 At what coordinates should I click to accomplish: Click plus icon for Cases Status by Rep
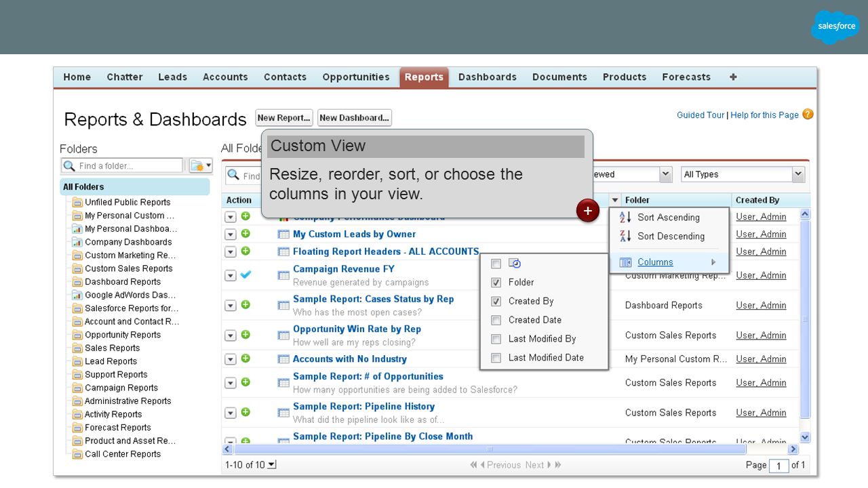tap(245, 305)
